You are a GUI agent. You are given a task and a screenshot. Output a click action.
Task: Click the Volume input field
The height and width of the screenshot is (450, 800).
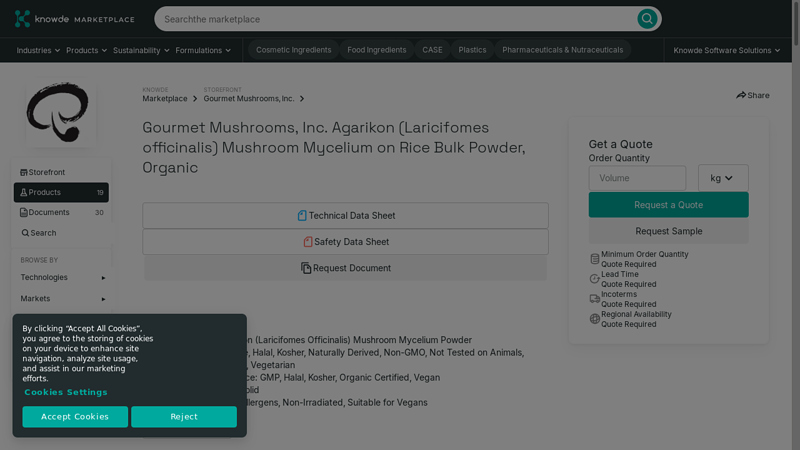[x=637, y=178]
